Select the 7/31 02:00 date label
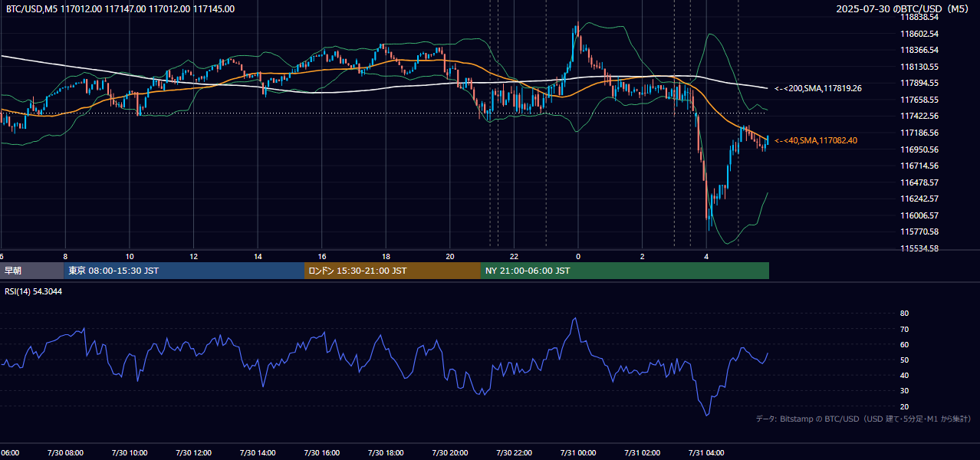The width and height of the screenshot is (980, 460). tap(642, 453)
